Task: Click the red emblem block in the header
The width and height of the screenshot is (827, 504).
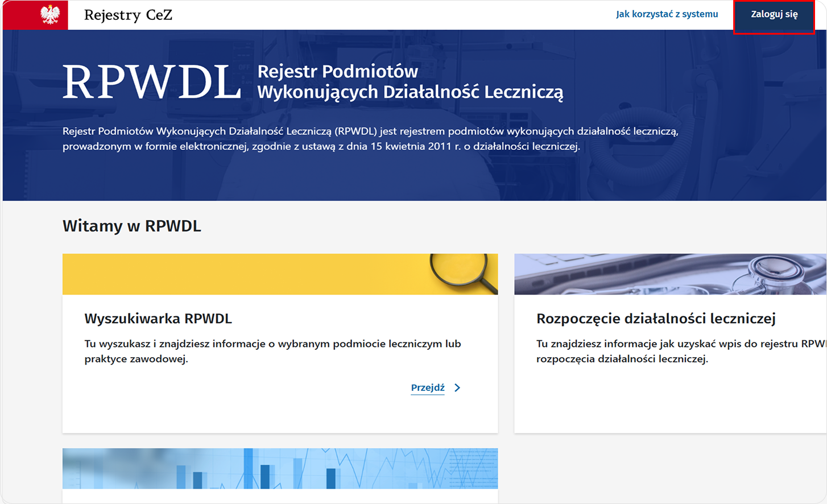Action: pyautogui.click(x=34, y=15)
